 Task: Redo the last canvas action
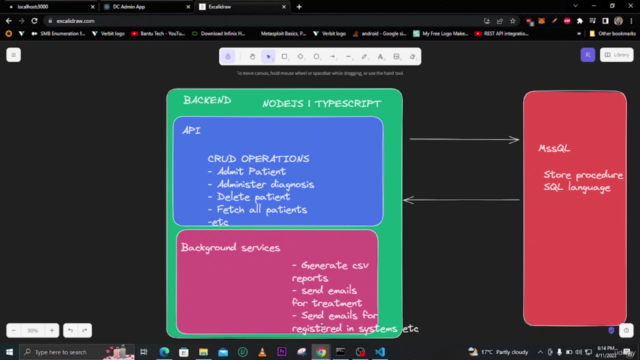coord(84,330)
